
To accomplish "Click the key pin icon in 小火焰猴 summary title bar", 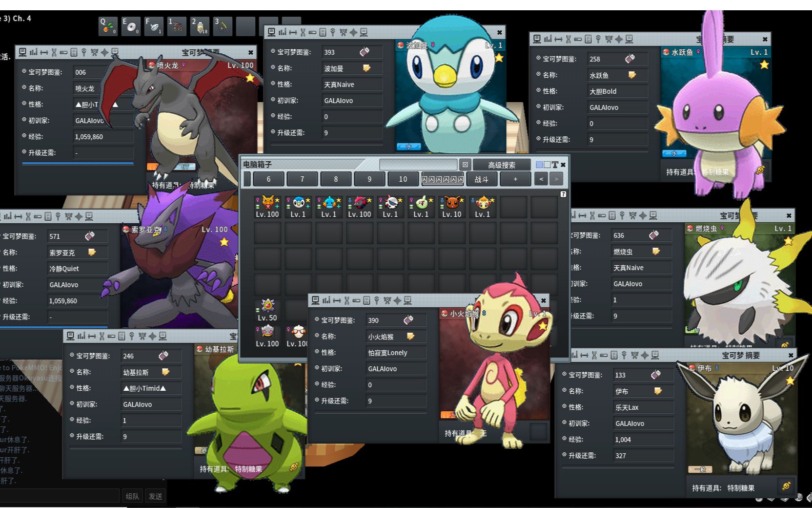I will click(x=377, y=300).
